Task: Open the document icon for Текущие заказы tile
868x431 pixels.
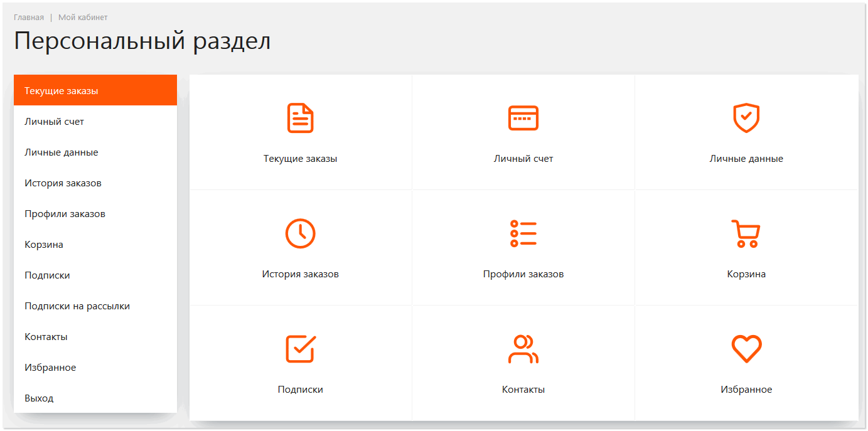Action: (300, 118)
